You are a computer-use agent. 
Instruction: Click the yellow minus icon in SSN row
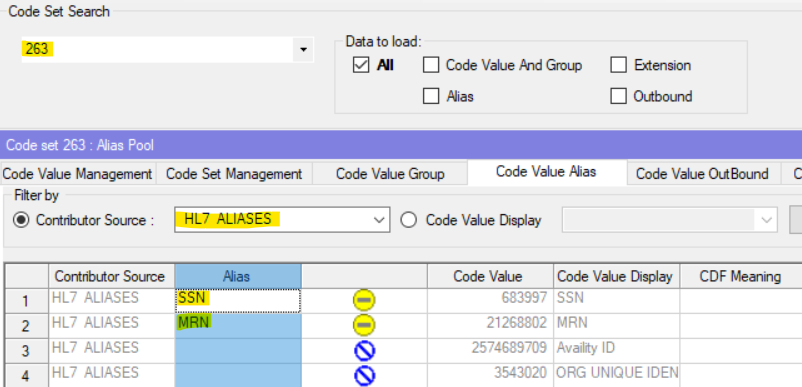click(x=364, y=301)
